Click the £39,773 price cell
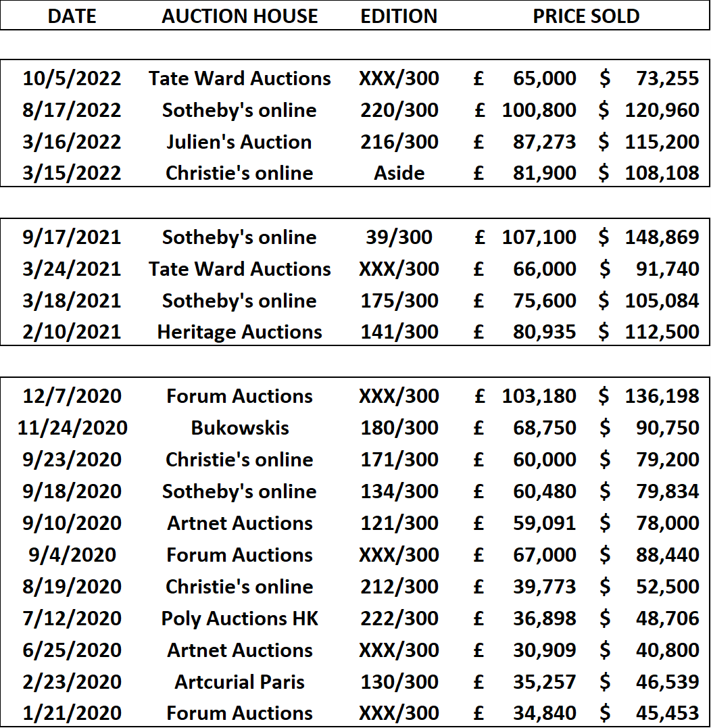 pyautogui.click(x=525, y=587)
